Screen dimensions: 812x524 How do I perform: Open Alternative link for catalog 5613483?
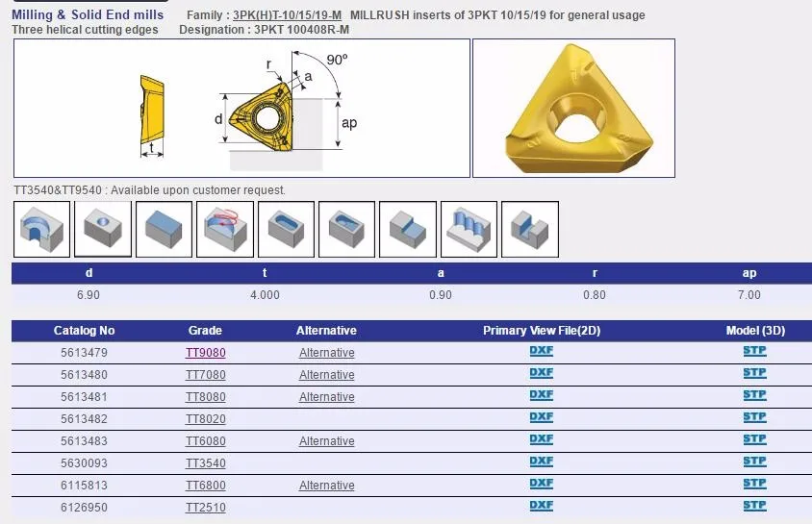point(327,441)
